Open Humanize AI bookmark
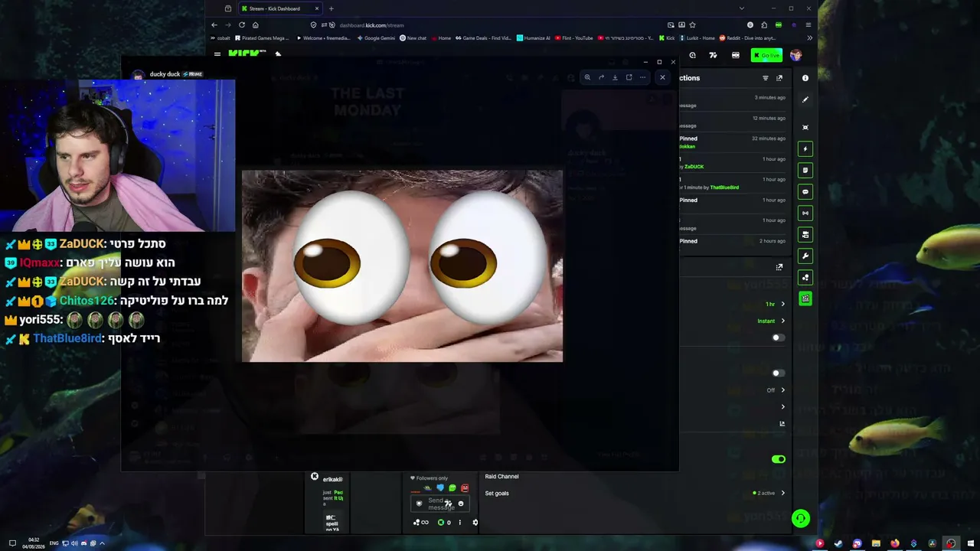The image size is (980, 551). tap(534, 37)
